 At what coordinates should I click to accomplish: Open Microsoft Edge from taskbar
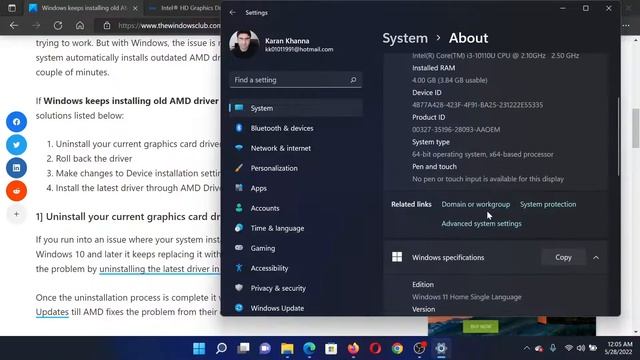coord(309,348)
